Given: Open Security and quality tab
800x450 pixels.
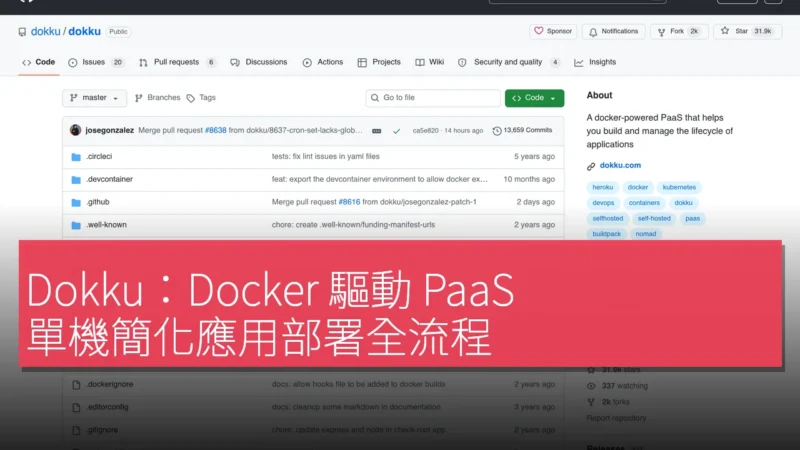Looking at the screenshot, I should (509, 62).
